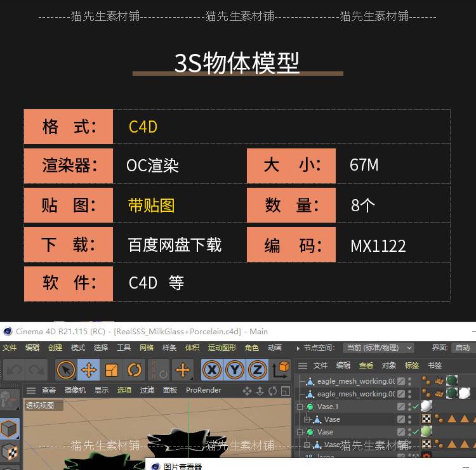Click the Undo arrow in the toolbar
The height and width of the screenshot is (470, 476).
(14, 370)
